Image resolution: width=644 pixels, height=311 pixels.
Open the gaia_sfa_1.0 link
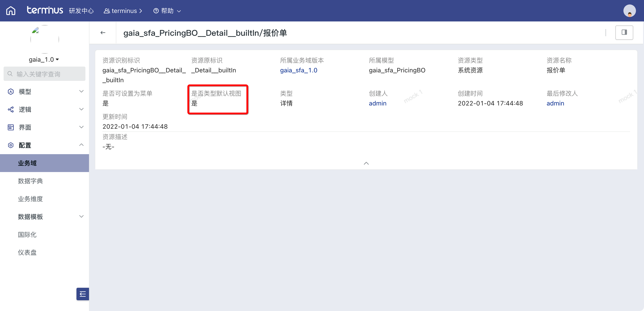(299, 70)
